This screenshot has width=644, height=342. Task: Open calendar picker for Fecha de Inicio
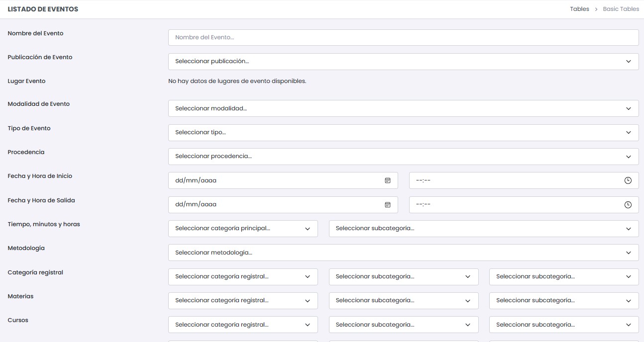[388, 180]
